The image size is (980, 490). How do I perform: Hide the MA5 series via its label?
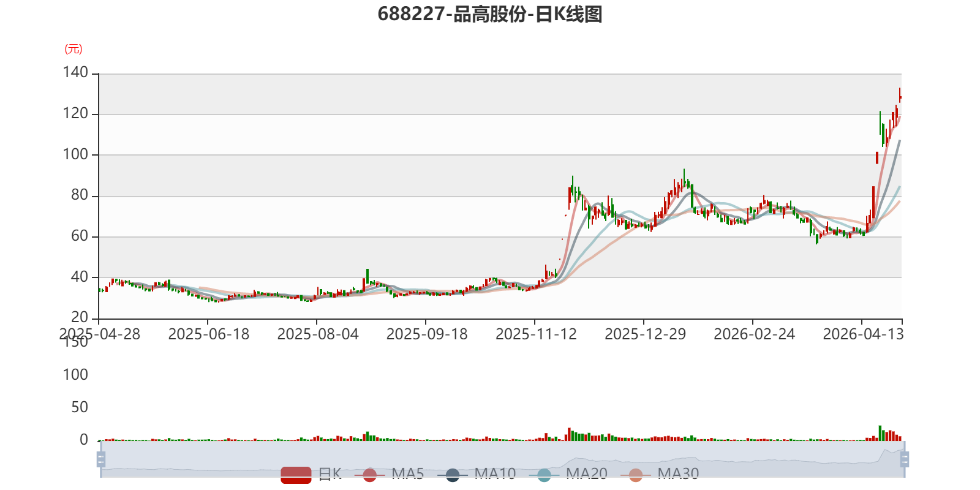(407, 473)
